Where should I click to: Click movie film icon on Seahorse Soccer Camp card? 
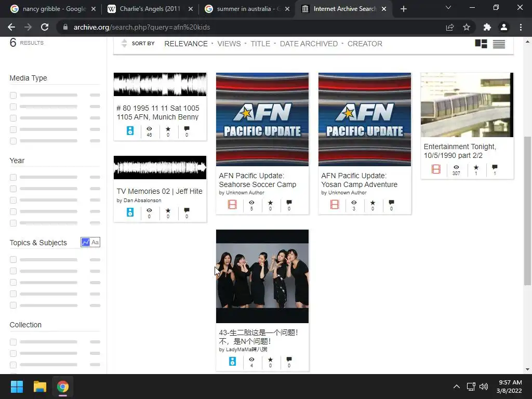232,205
